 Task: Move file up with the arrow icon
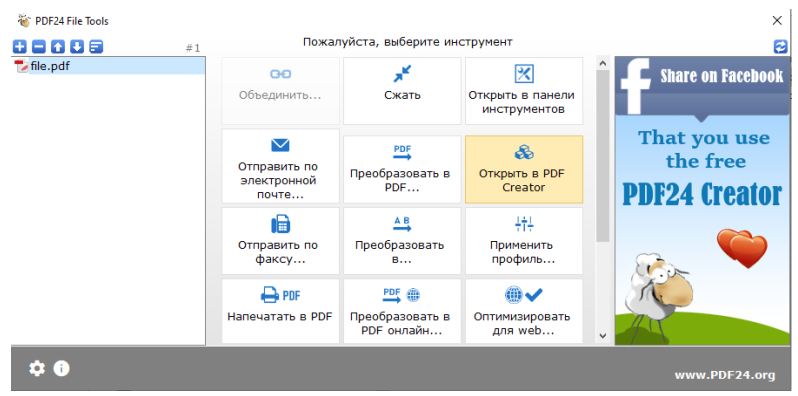(x=58, y=47)
